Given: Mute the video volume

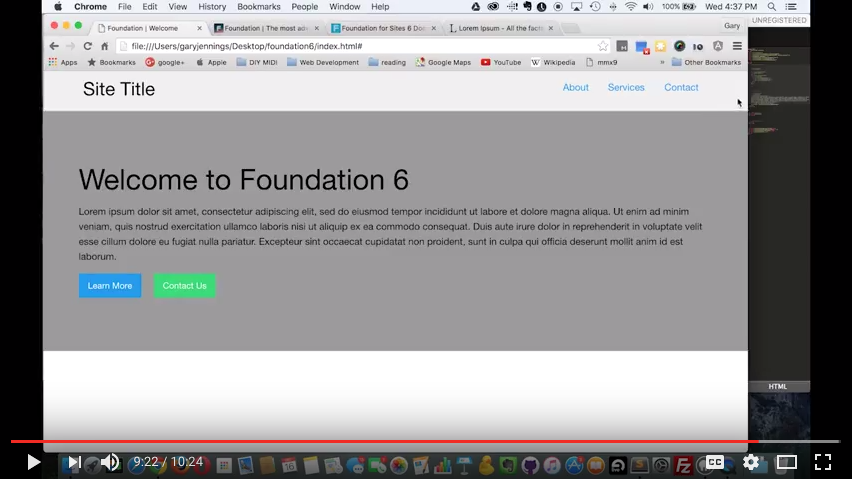Looking at the screenshot, I should coord(110,462).
